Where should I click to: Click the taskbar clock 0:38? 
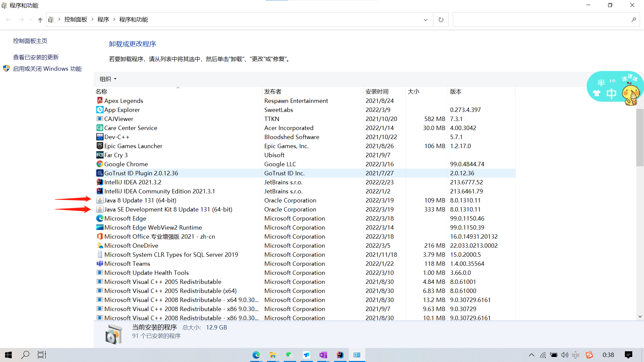(x=608, y=355)
